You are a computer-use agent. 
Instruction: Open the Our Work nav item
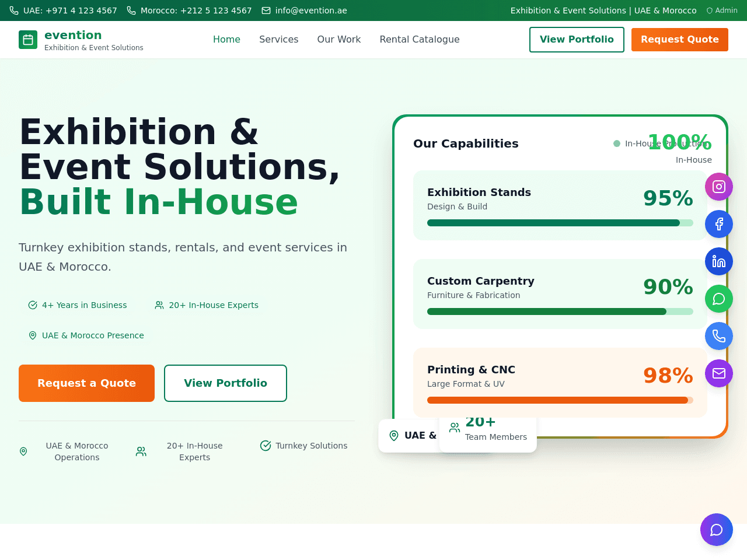(339, 40)
